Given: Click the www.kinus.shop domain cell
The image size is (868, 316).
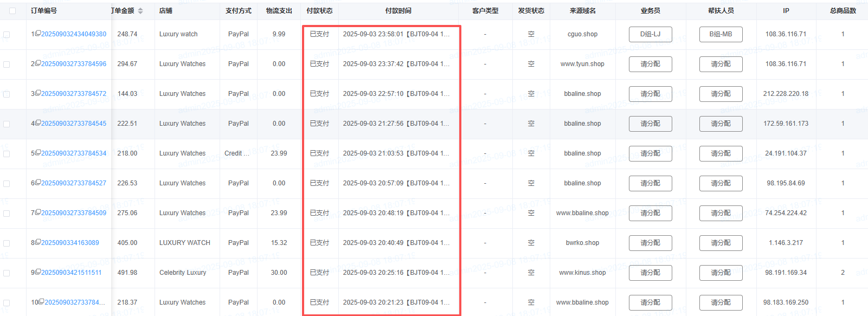Looking at the screenshot, I should [x=582, y=273].
